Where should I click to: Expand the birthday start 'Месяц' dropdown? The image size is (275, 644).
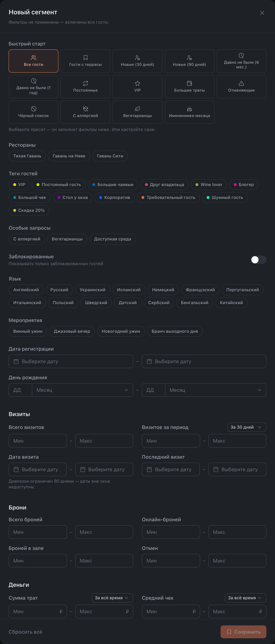click(83, 390)
